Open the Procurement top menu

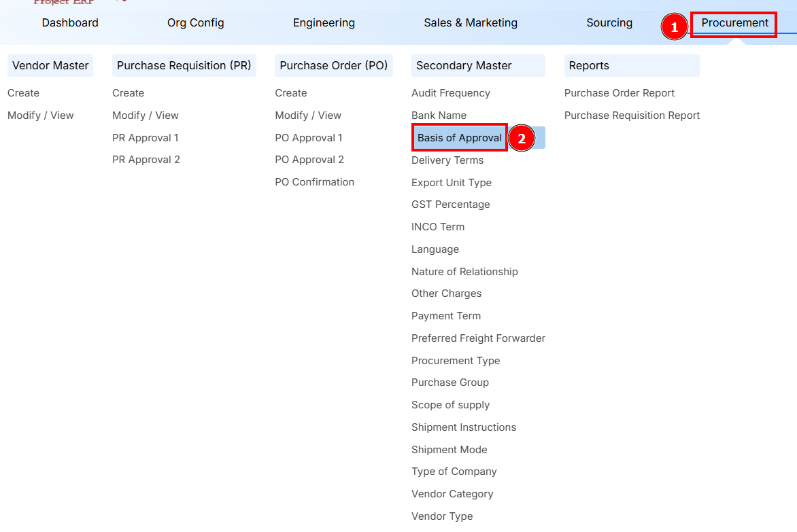pyautogui.click(x=734, y=23)
